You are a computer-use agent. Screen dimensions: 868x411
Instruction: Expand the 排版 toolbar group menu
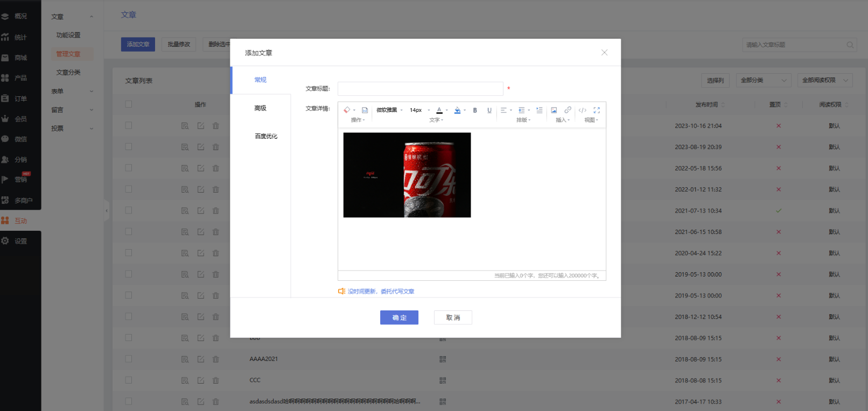(523, 120)
